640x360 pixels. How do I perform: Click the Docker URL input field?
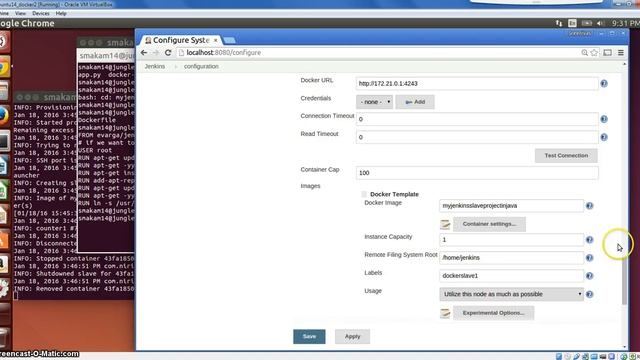coord(477,84)
